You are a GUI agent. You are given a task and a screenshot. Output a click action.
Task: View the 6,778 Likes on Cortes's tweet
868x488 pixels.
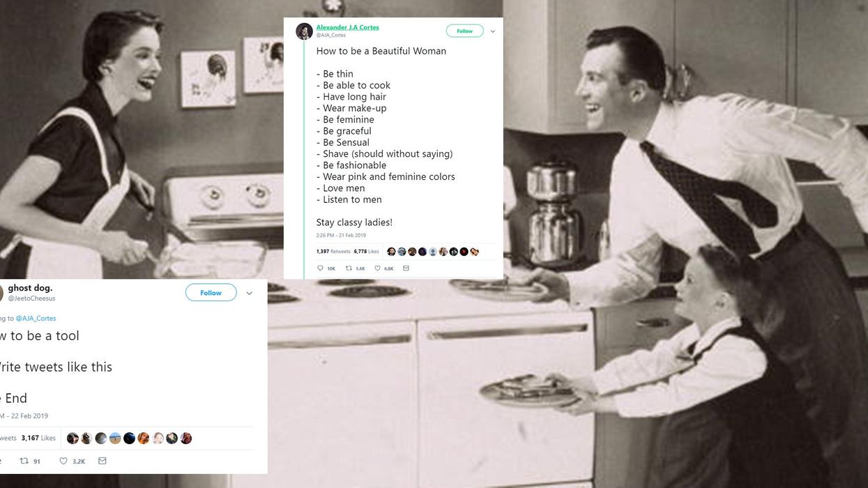point(367,251)
